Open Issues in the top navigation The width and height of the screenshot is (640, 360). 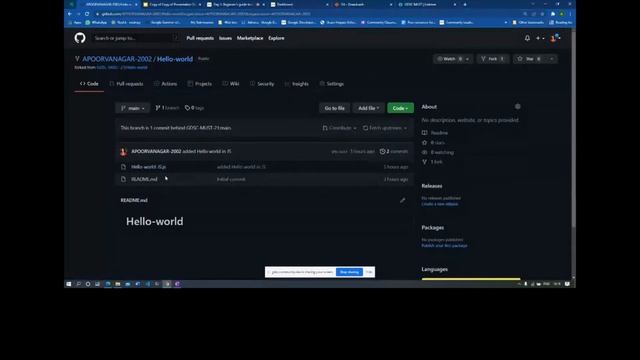225,38
